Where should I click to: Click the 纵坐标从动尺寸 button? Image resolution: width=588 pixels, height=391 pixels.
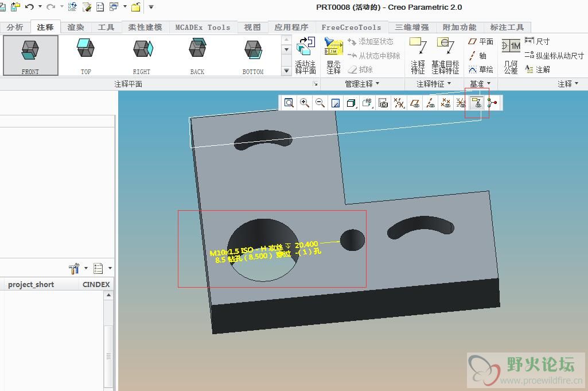[554, 56]
